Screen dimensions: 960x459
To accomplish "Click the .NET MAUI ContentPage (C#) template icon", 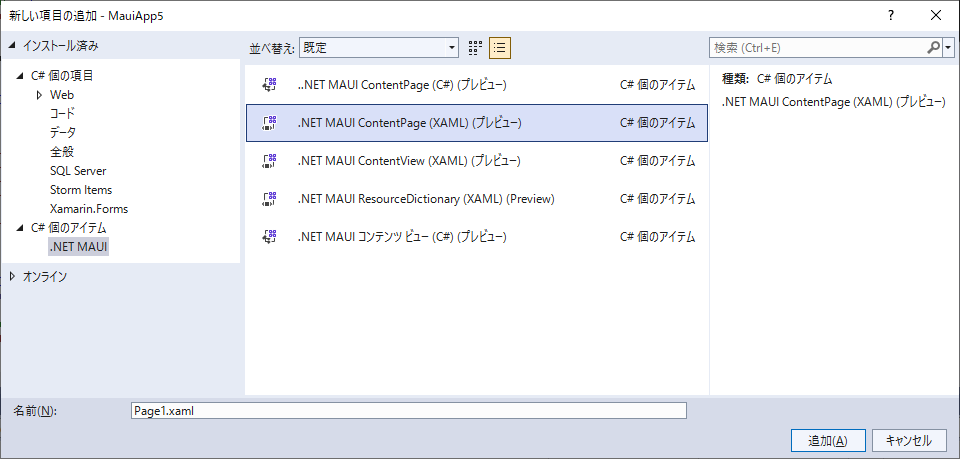I will click(x=269, y=85).
